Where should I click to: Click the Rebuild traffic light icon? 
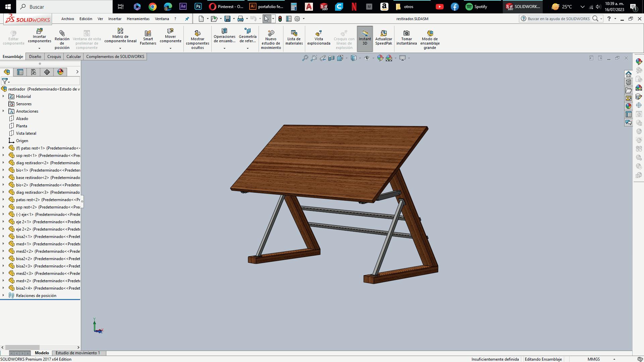[280, 19]
